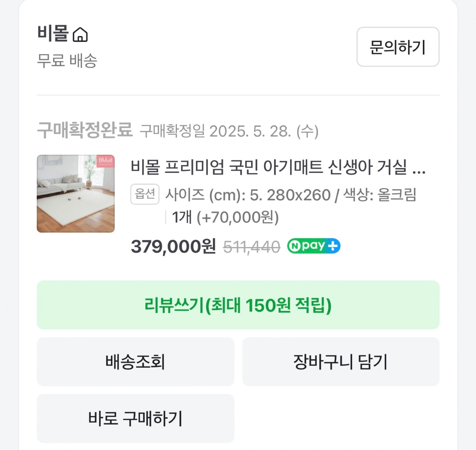Click the 무료 배송 shipping label
This screenshot has width=476, height=450.
(x=67, y=61)
